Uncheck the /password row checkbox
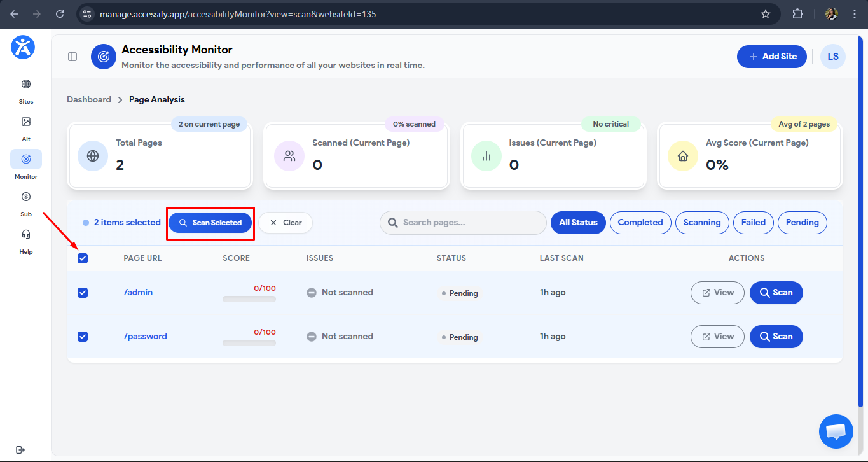Viewport: 868px width, 462px height. pyautogui.click(x=83, y=336)
